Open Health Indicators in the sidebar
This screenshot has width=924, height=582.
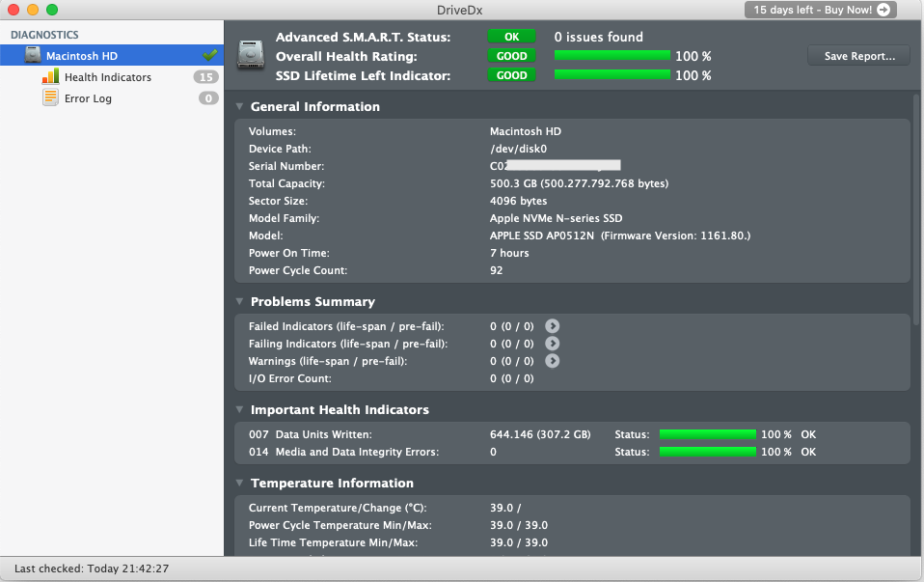pyautogui.click(x=112, y=77)
